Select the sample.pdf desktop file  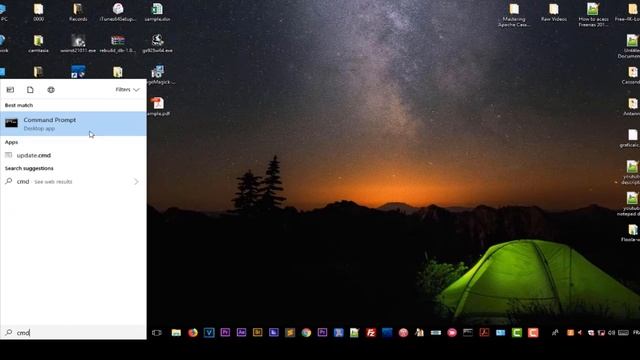(158, 107)
